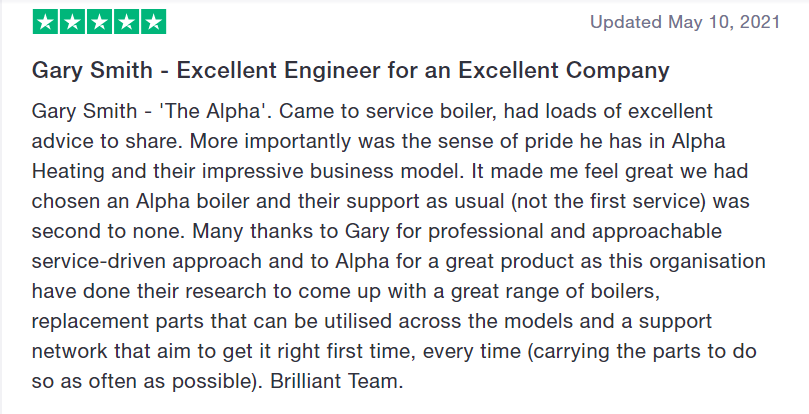Viewport: 809px width, 414px height.
Task: Click the third green rating star
Action: [100, 22]
